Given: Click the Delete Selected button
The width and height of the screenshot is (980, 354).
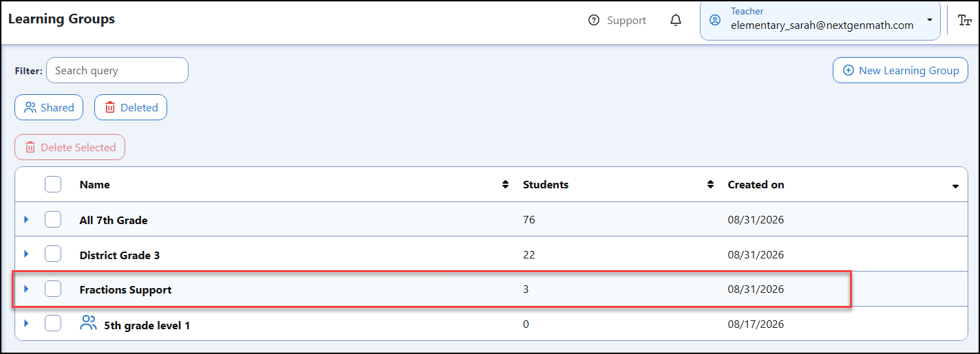Looking at the screenshot, I should click(70, 147).
